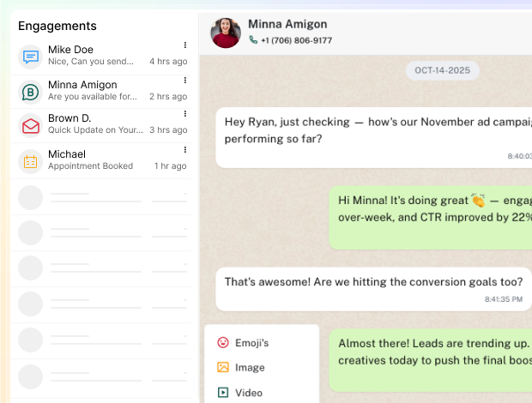532x403 pixels.
Task: Select Emoji's option in attachment menu
Action: tap(251, 342)
